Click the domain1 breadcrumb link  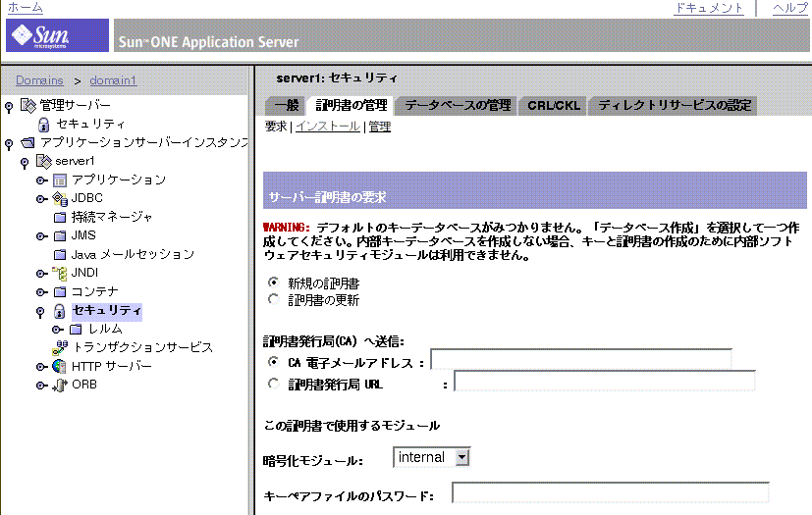[x=113, y=80]
